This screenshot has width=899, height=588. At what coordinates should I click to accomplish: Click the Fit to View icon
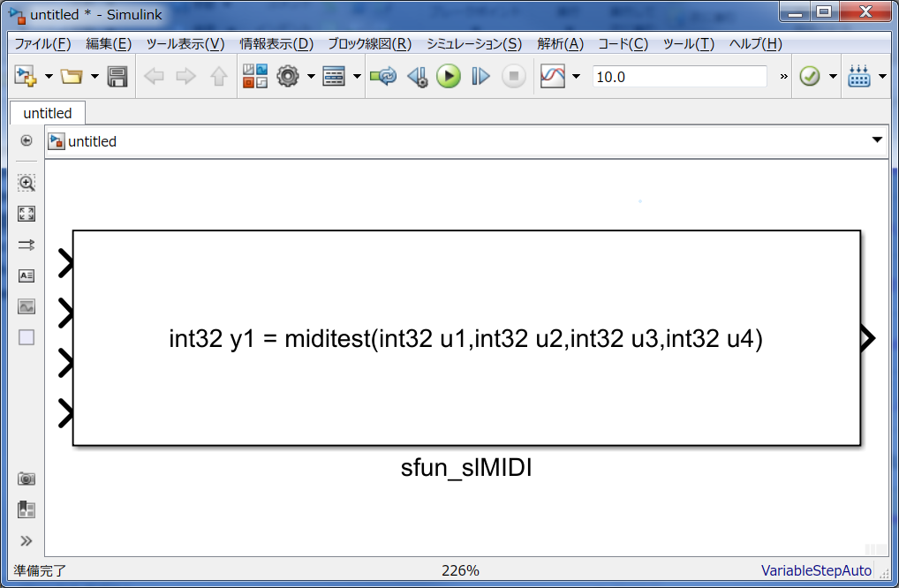click(26, 214)
